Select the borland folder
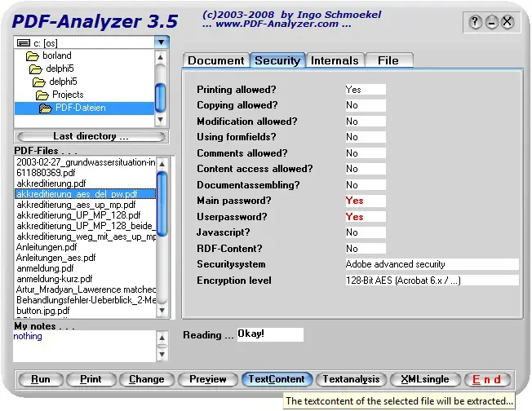 56,55
